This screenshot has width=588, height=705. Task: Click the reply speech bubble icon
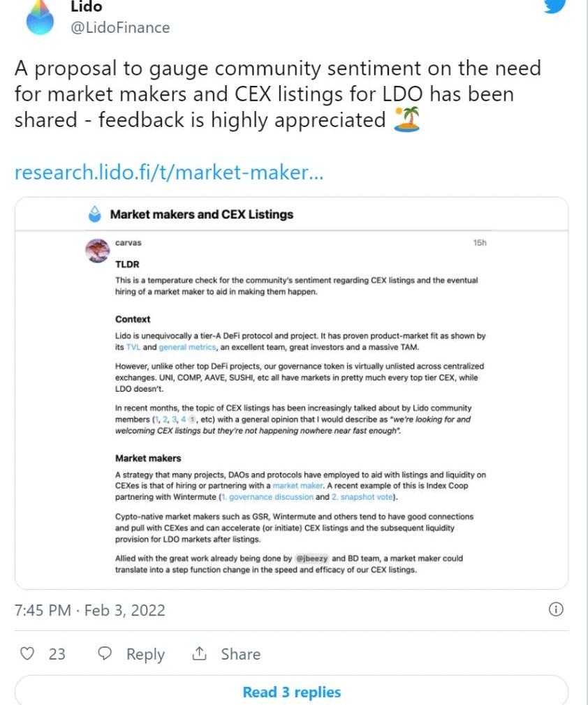105,654
